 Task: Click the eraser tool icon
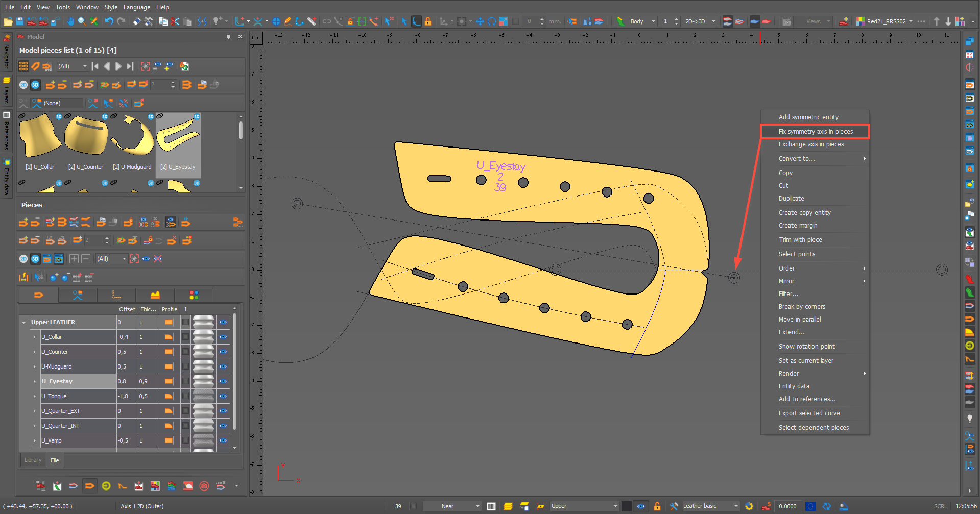pos(136,21)
